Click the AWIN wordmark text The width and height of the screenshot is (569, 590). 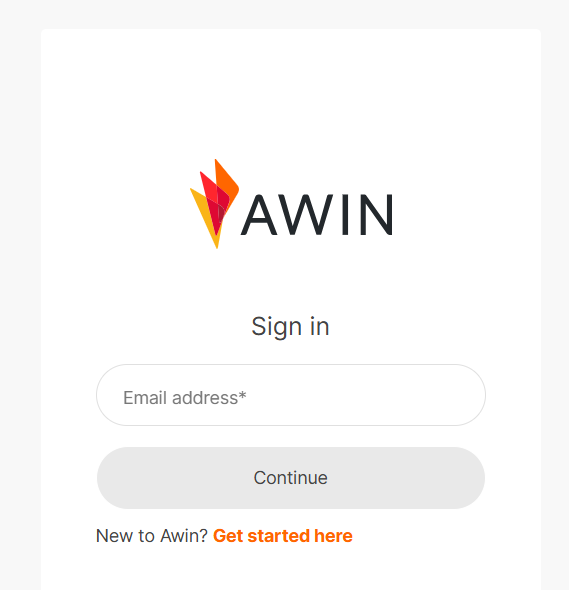click(317, 214)
